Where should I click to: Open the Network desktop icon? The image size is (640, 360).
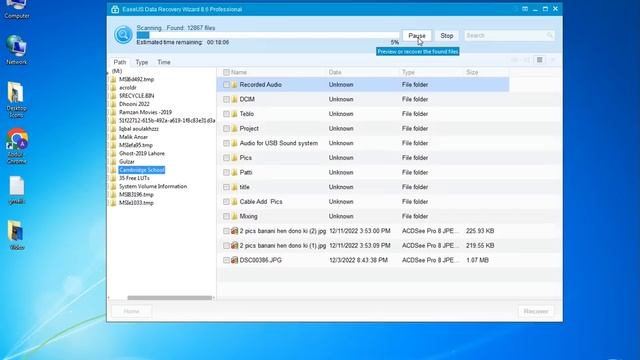[17, 50]
